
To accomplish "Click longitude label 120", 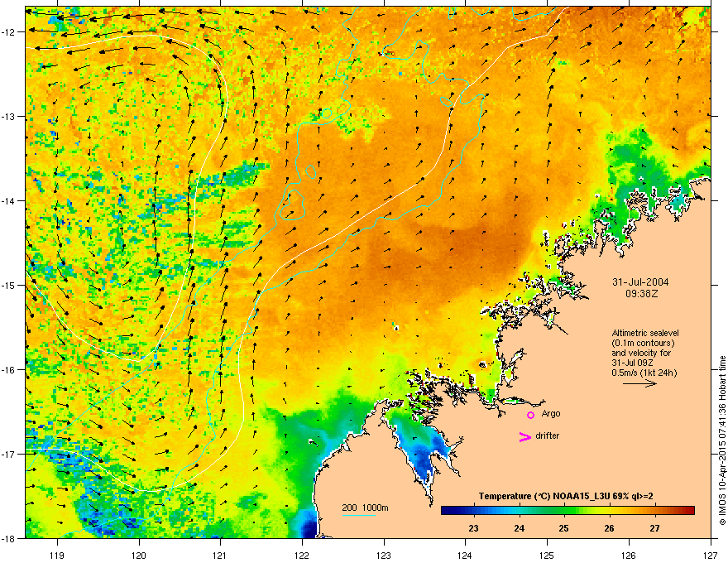I will pyautogui.click(x=139, y=556).
